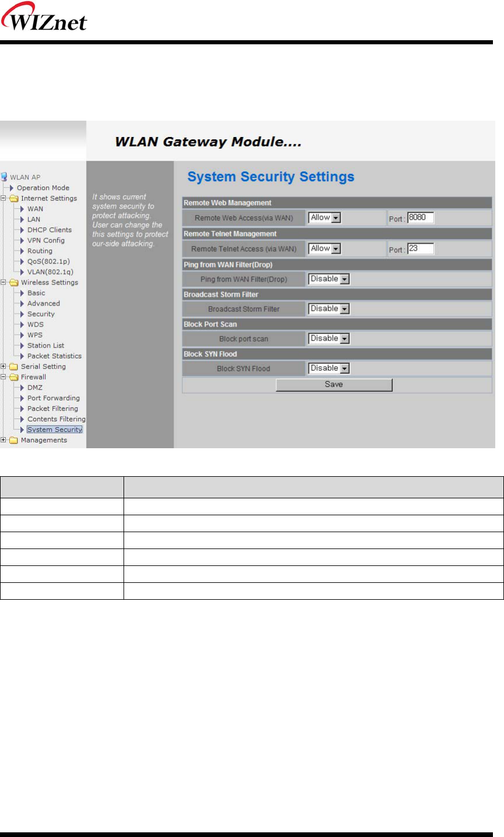
Task: Open QoS(802.1p) page
Action: tap(48, 261)
